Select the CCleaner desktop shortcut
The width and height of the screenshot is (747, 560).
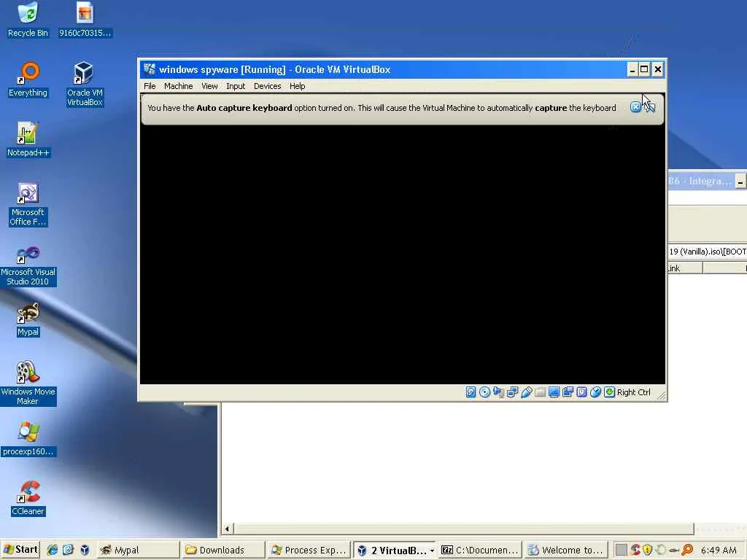(28, 498)
